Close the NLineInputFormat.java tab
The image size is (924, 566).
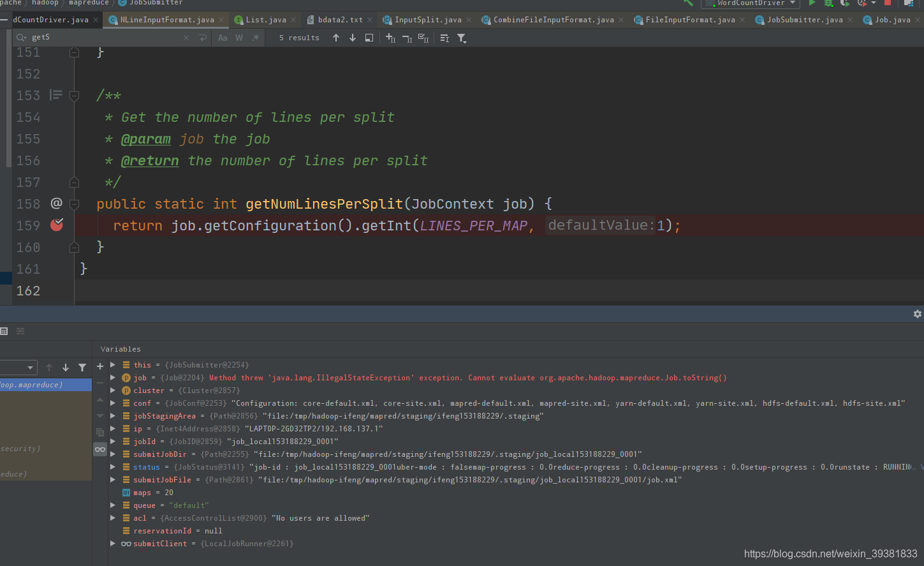click(x=221, y=20)
